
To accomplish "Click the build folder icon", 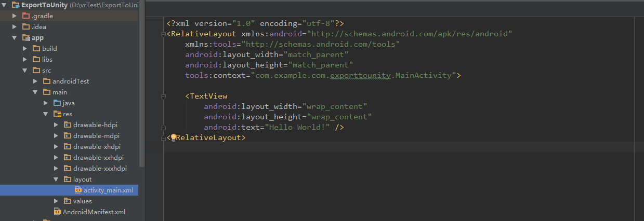I will (36, 48).
